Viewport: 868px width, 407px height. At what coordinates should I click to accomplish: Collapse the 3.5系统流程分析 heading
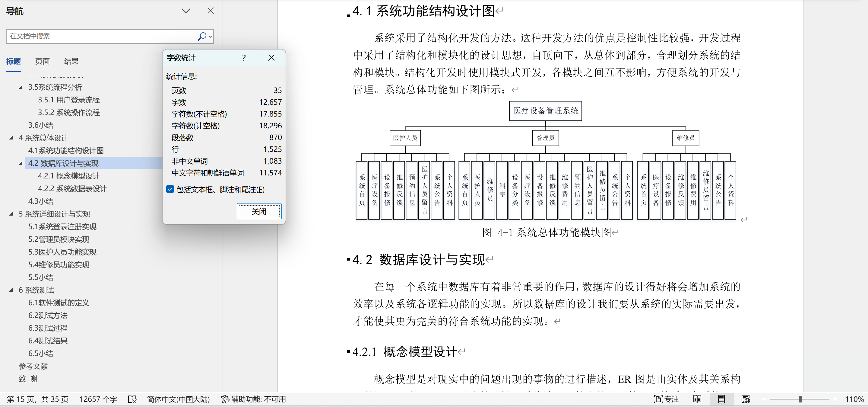21,87
